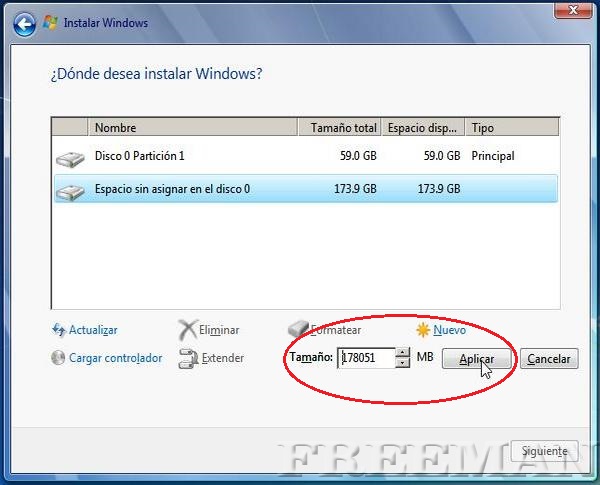600x485 pixels.
Task: Go back using the blue arrow button
Action: pos(24,25)
